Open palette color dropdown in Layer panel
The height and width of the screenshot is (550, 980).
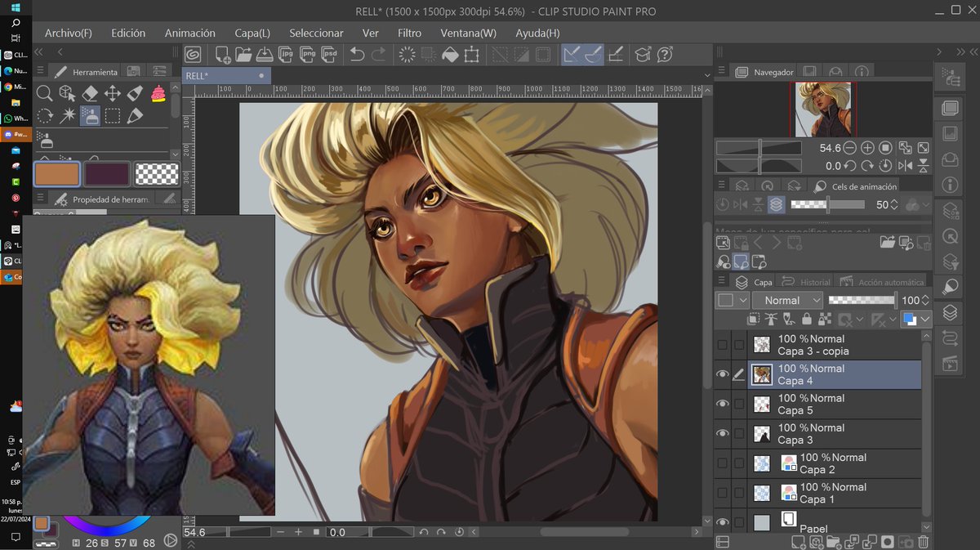733,300
